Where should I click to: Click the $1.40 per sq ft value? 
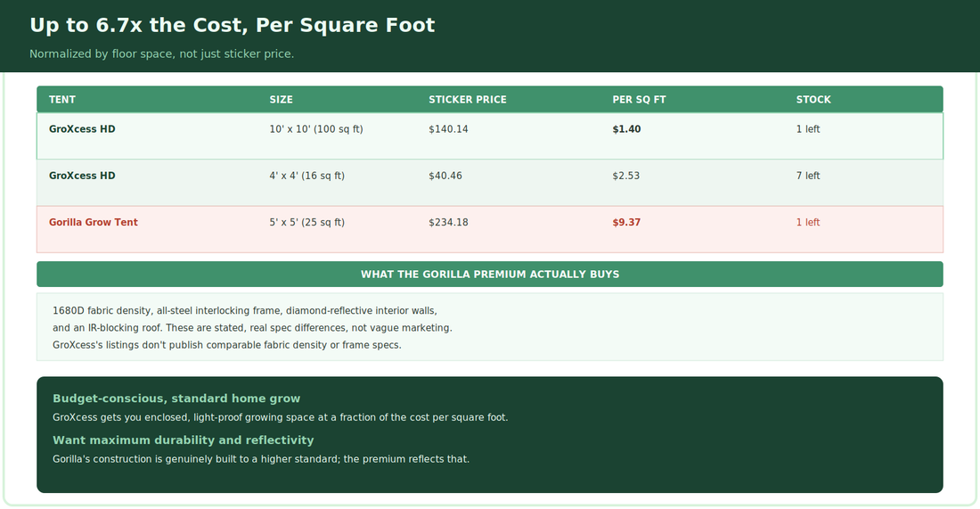click(626, 129)
